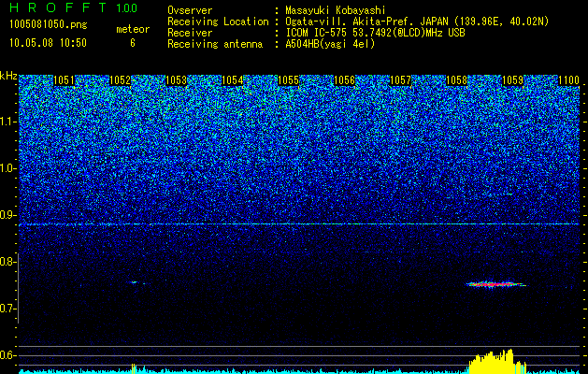Click time marker 1059
Viewport: 588px width, 374px height.
click(512, 80)
